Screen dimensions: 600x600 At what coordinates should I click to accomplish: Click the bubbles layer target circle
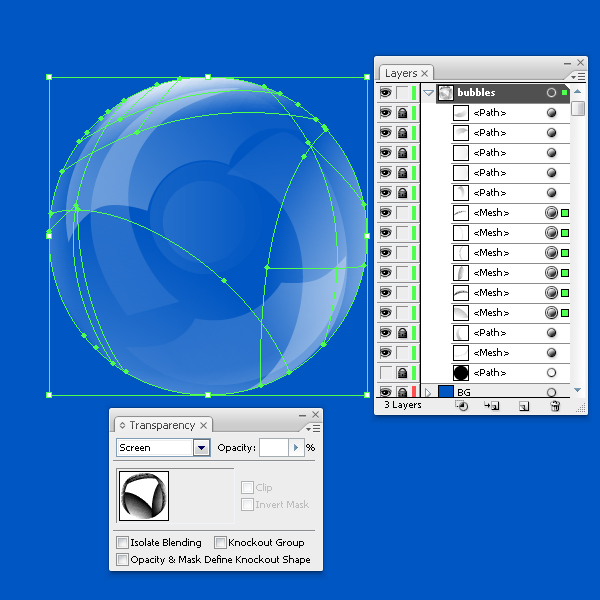551,92
